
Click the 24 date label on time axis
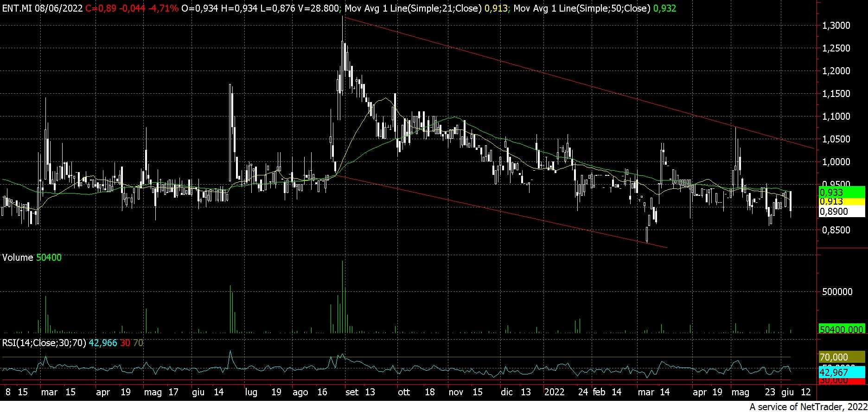(583, 393)
